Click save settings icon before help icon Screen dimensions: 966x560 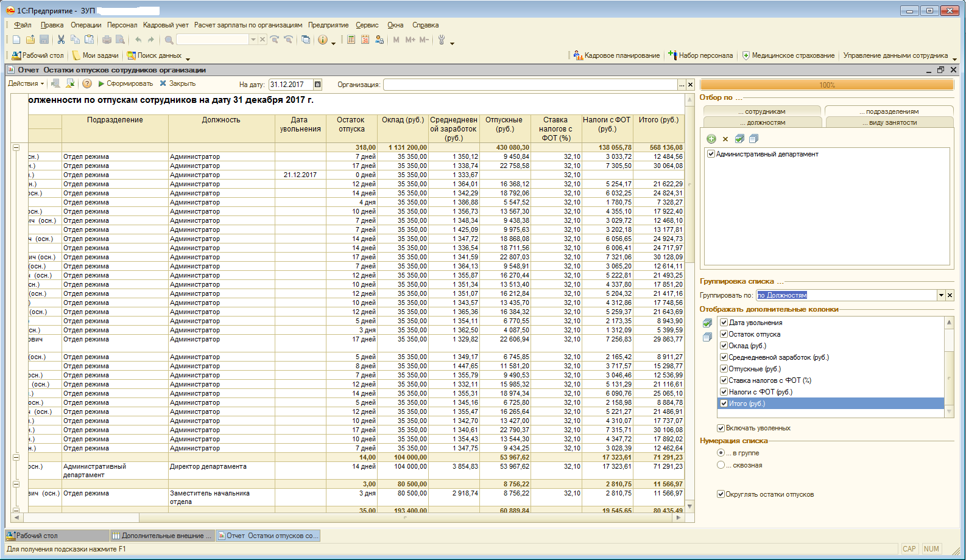click(71, 83)
